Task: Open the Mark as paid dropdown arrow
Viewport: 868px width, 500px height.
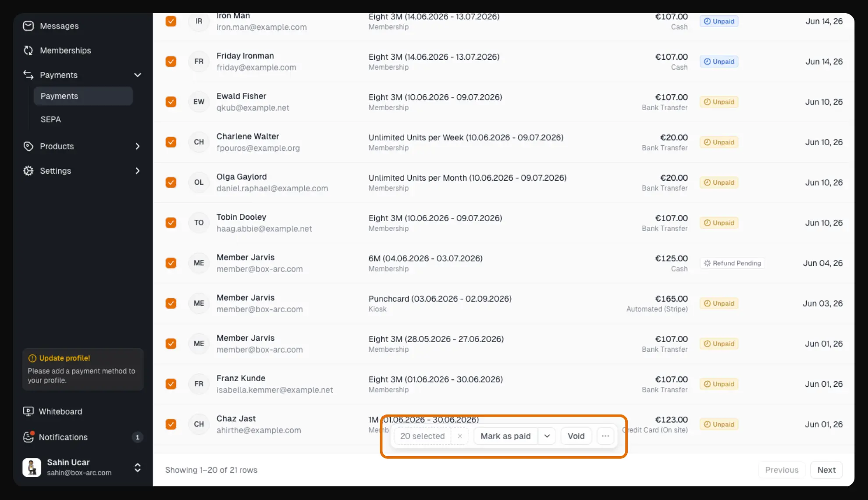Action: click(547, 436)
